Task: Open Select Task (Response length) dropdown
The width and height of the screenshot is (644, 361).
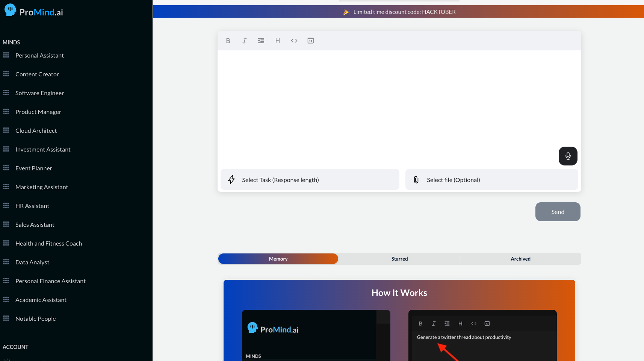Action: click(310, 180)
